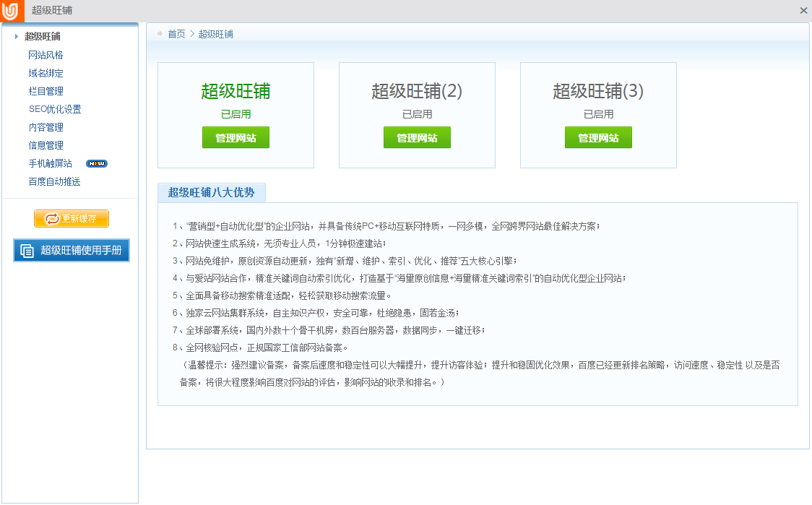The height and width of the screenshot is (505, 812).
Task: Click 管理网站 for first 超级旺铺
Action: [x=236, y=138]
